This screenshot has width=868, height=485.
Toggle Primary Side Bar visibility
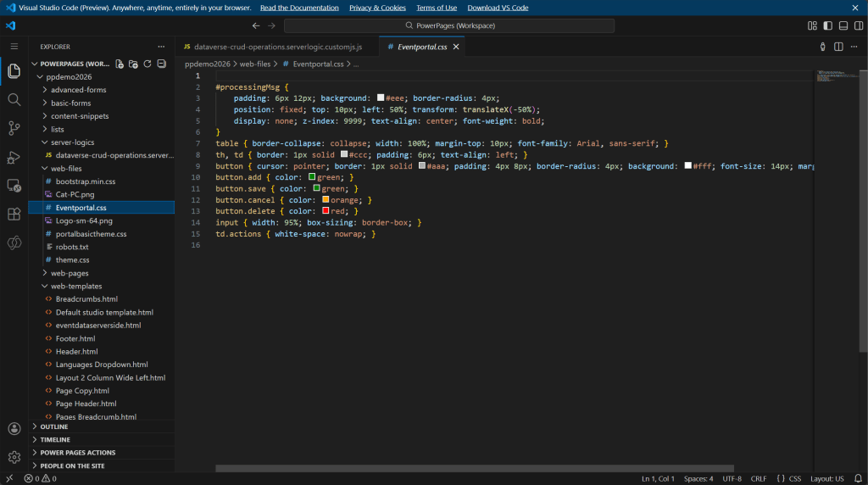pyautogui.click(x=828, y=25)
